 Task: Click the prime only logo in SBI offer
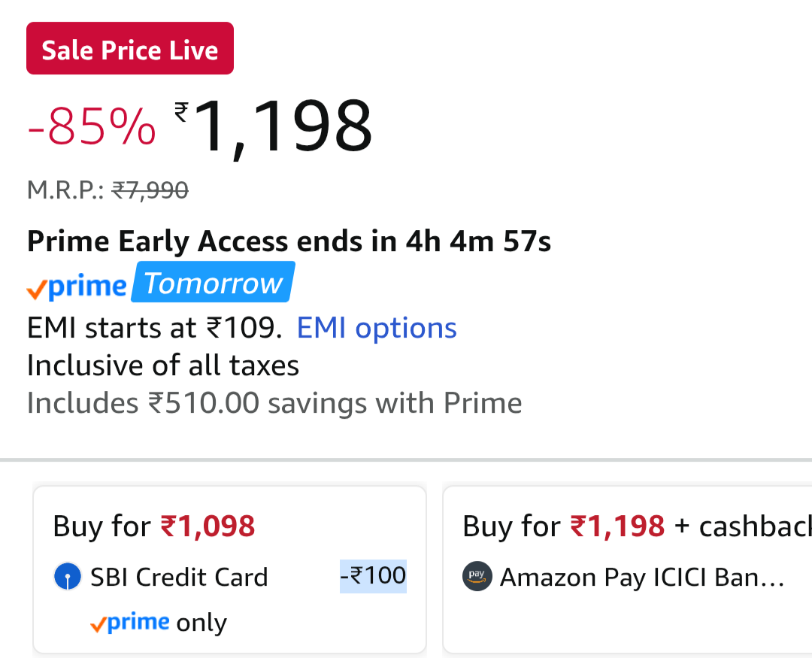click(129, 623)
